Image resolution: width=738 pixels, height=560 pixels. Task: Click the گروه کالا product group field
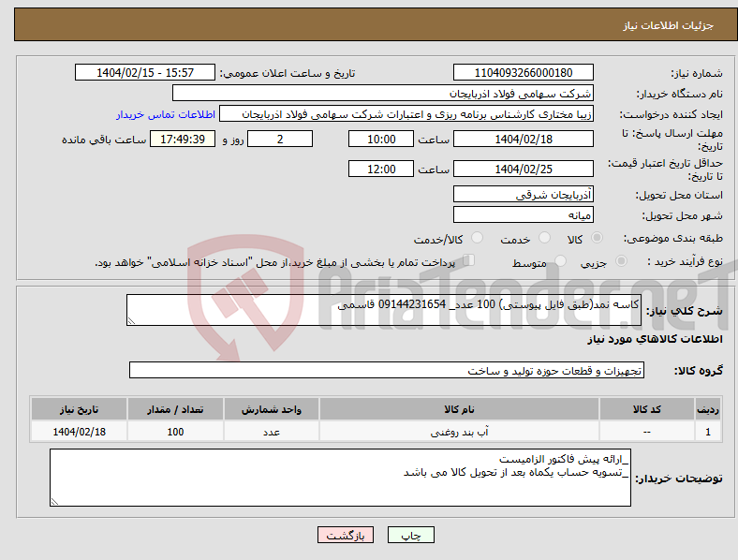387,370
